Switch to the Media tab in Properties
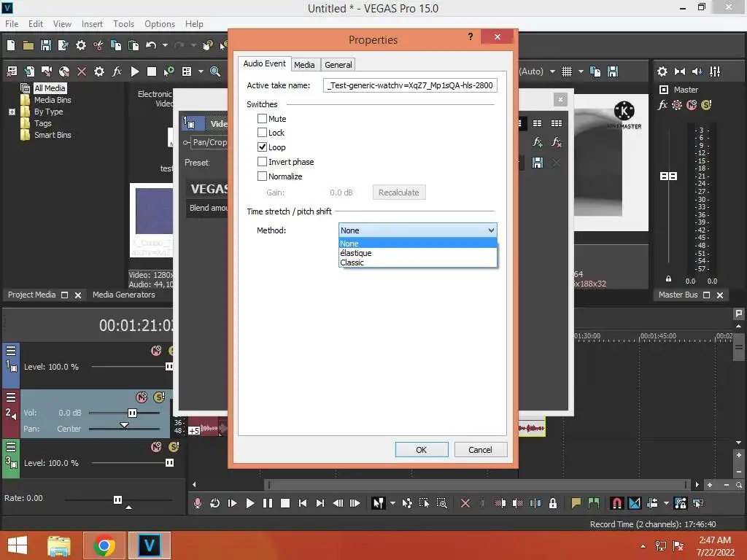The image size is (747, 560). (304, 65)
